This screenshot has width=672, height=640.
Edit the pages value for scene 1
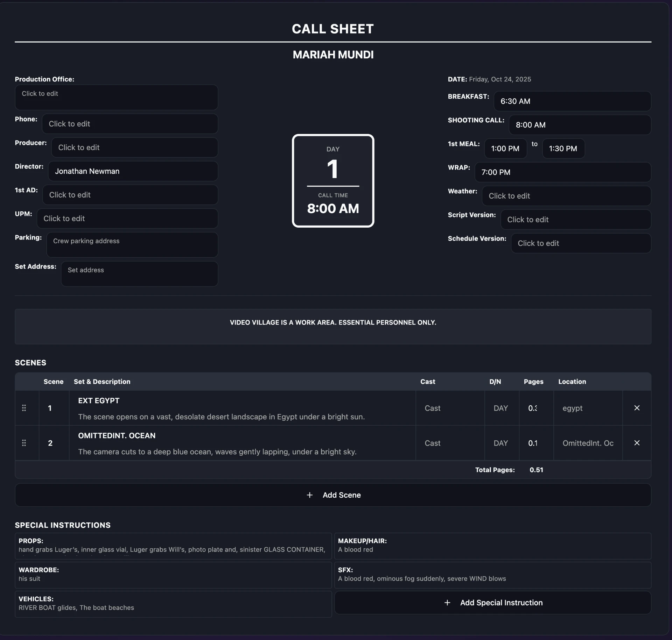[x=536, y=408]
